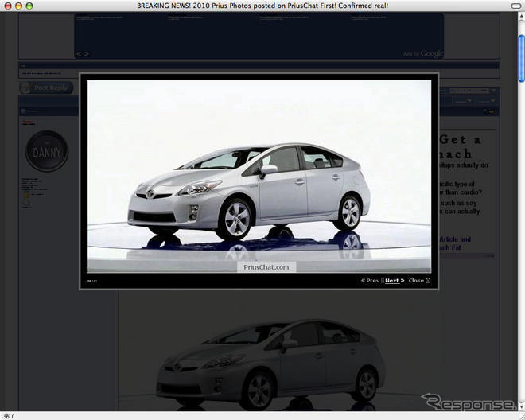This screenshot has height=420, width=525.
Task: Click the scrollbar up arrow
Action: [520, 16]
